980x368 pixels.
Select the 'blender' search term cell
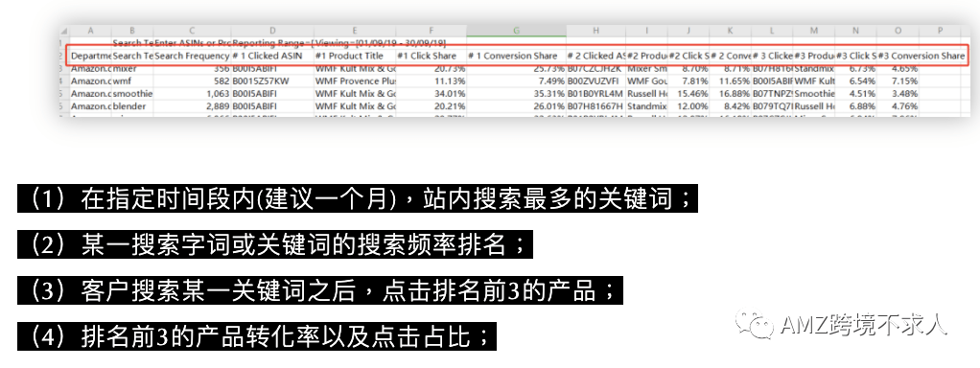[132, 105]
